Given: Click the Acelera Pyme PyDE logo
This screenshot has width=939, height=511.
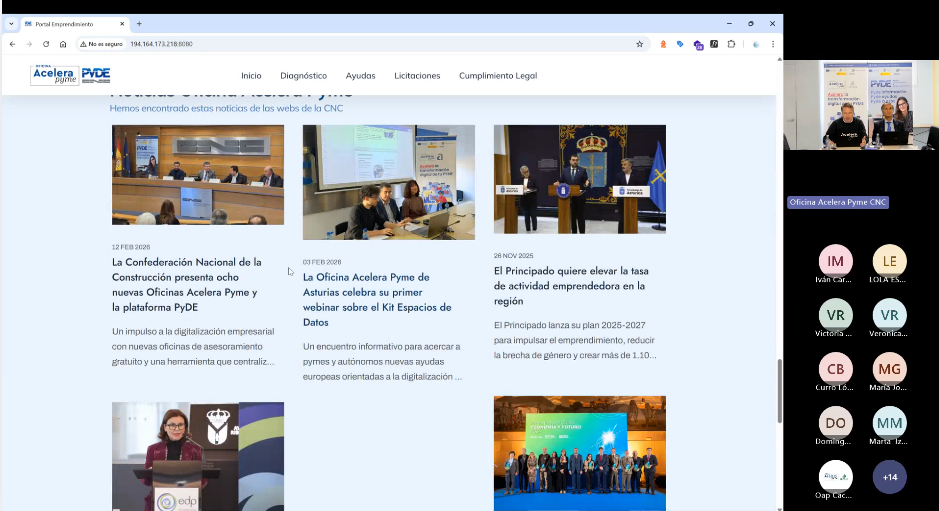Looking at the screenshot, I should pos(70,75).
